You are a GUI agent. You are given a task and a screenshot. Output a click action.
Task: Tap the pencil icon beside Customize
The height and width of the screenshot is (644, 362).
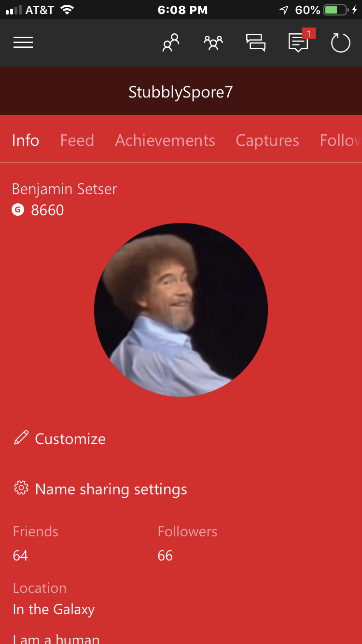click(x=21, y=438)
